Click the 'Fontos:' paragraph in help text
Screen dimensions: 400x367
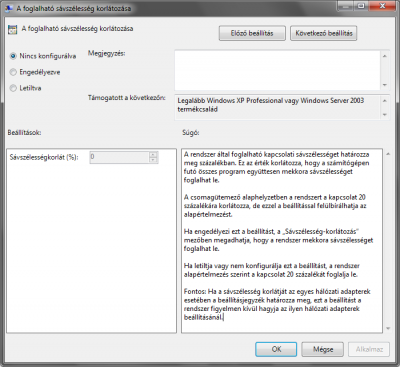click(277, 304)
